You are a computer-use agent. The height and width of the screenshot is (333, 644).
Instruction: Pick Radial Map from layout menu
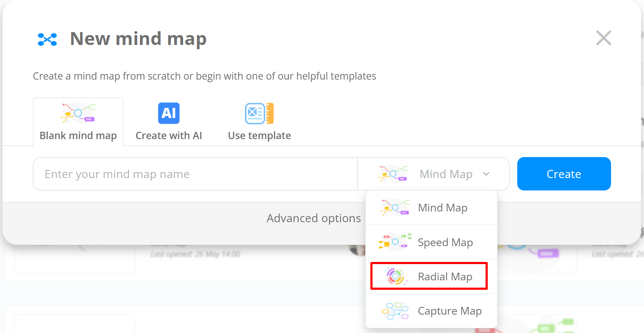(x=445, y=277)
